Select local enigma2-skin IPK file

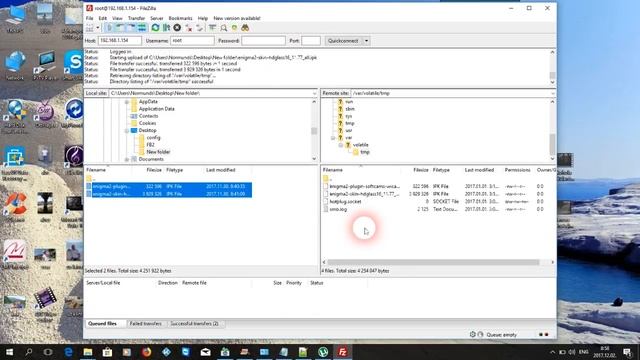point(169,194)
